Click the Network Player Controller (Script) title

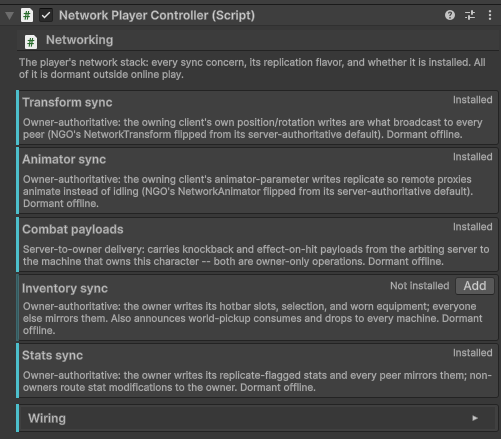click(x=157, y=15)
